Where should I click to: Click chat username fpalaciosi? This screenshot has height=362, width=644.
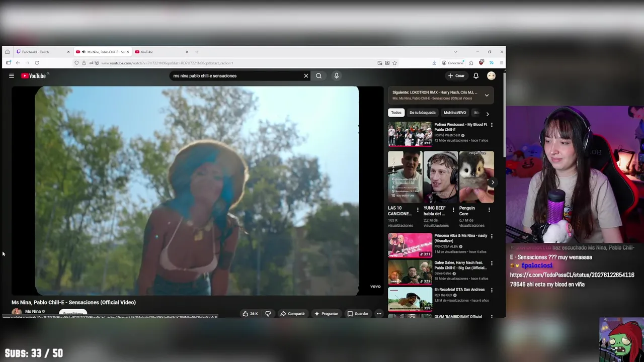537,265
